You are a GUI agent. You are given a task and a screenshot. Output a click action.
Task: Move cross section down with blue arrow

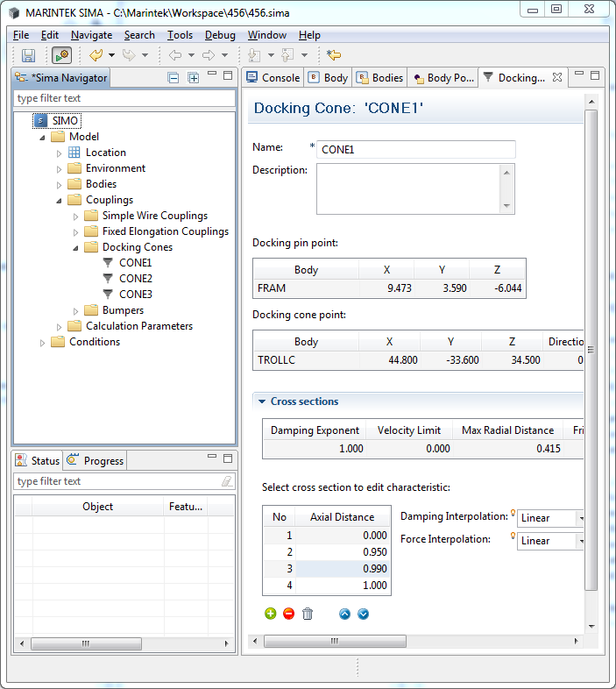coord(363,614)
